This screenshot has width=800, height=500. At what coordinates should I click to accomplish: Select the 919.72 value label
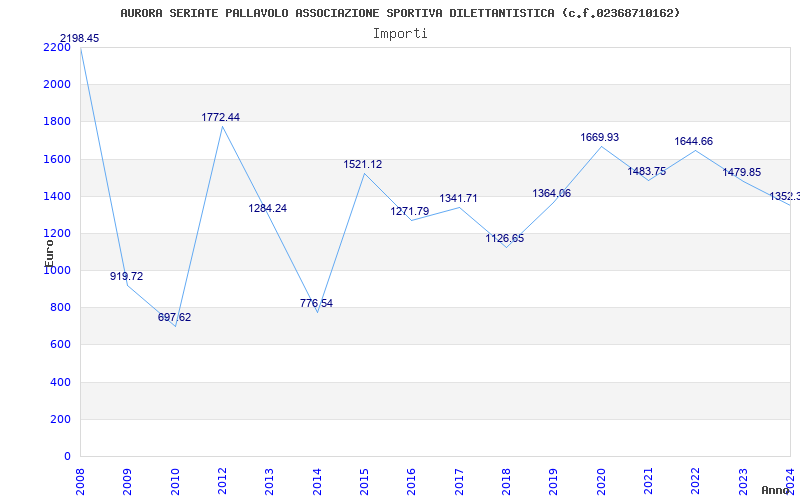[127, 277]
